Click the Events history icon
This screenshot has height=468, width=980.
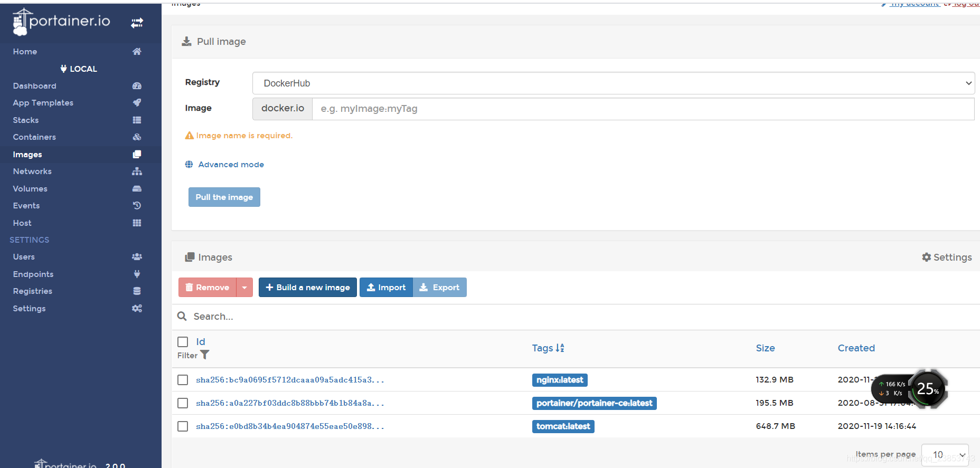pos(137,205)
